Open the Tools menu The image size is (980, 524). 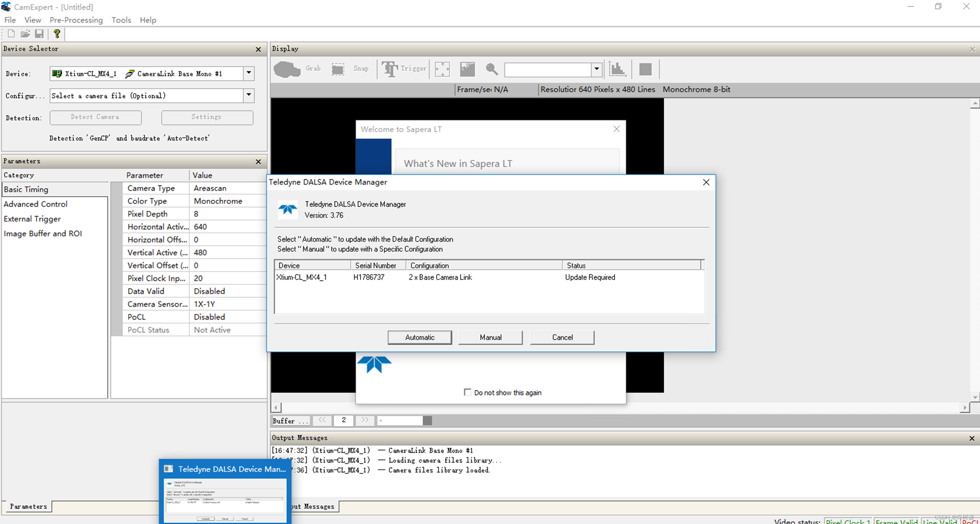121,20
